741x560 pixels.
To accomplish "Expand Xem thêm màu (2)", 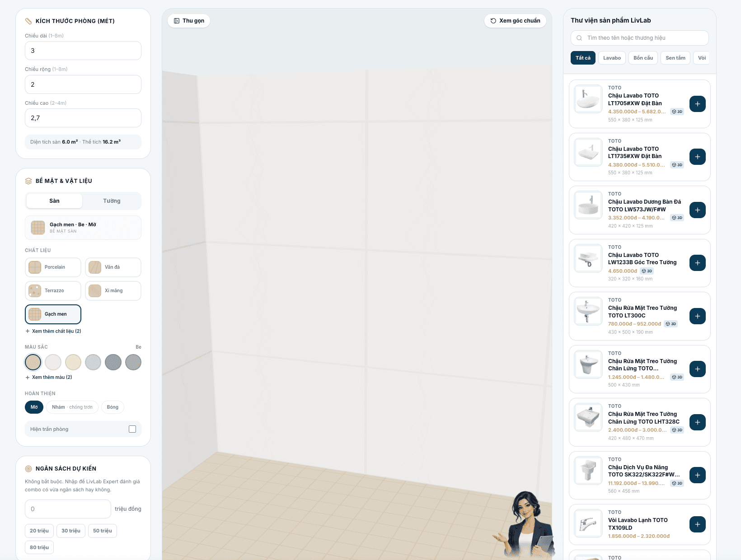I will [x=49, y=377].
